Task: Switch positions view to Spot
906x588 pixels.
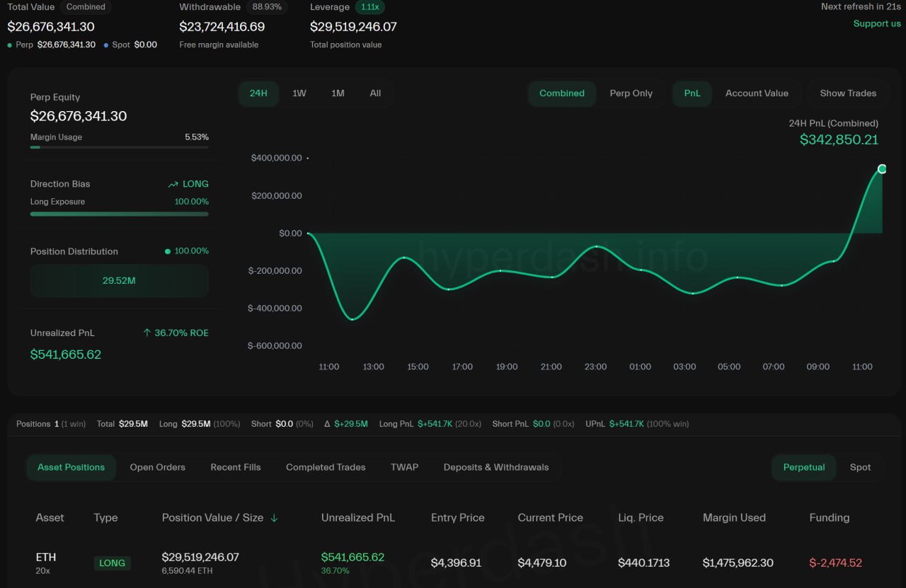Action: click(x=860, y=467)
